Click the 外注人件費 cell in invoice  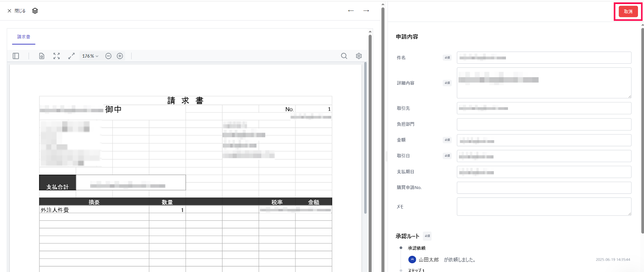click(x=55, y=210)
